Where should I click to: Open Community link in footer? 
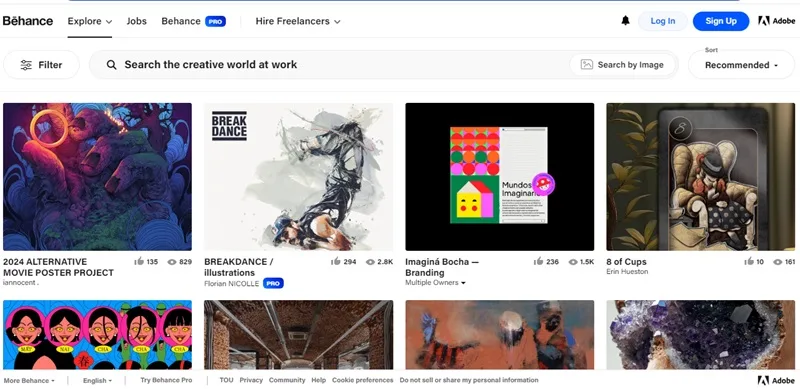(x=287, y=380)
